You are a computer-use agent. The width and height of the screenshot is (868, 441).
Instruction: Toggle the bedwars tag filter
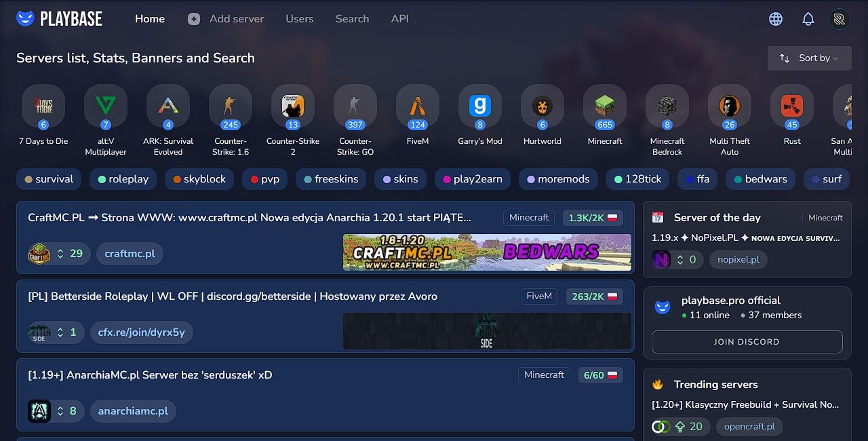click(759, 179)
